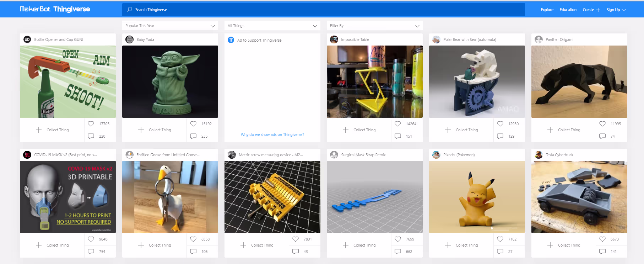Viewport: 644px width, 264px height.
Task: Like the Impossible Table thing
Action: point(398,124)
